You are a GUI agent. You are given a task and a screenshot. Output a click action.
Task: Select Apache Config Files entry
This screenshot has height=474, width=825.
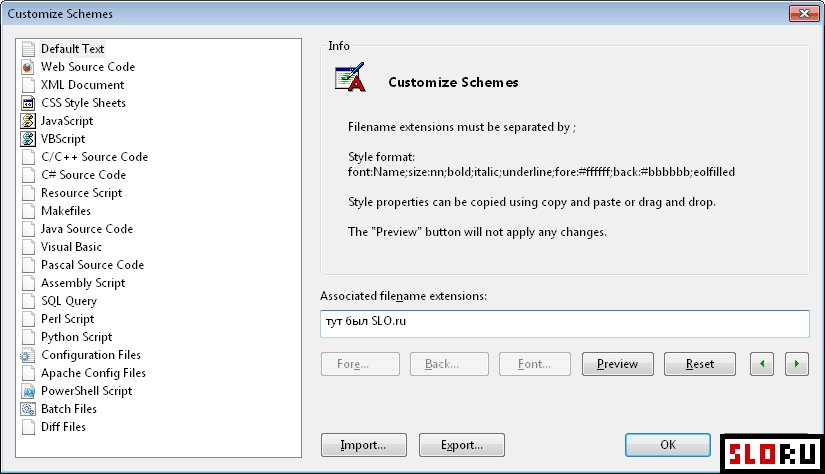click(93, 373)
